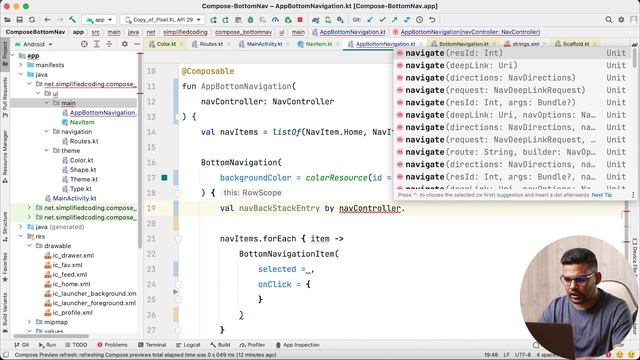Click the Git Update Project blue arrow
Image resolution: width=640 pixels, height=360 pixels.
coord(370,20)
